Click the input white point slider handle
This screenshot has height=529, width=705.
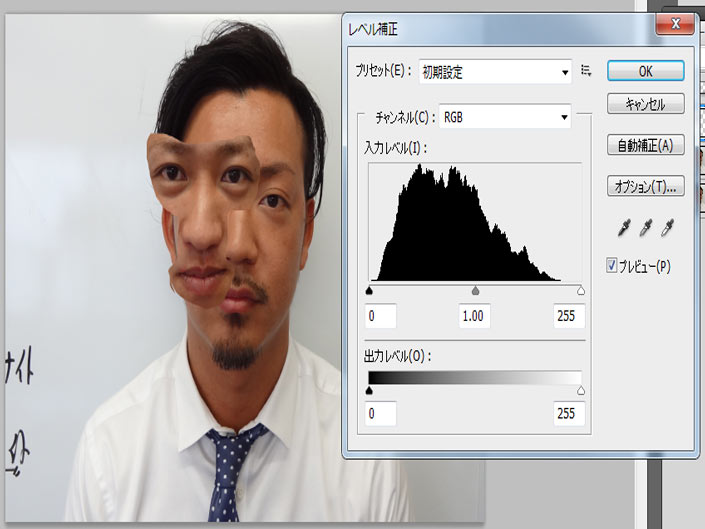click(x=581, y=290)
